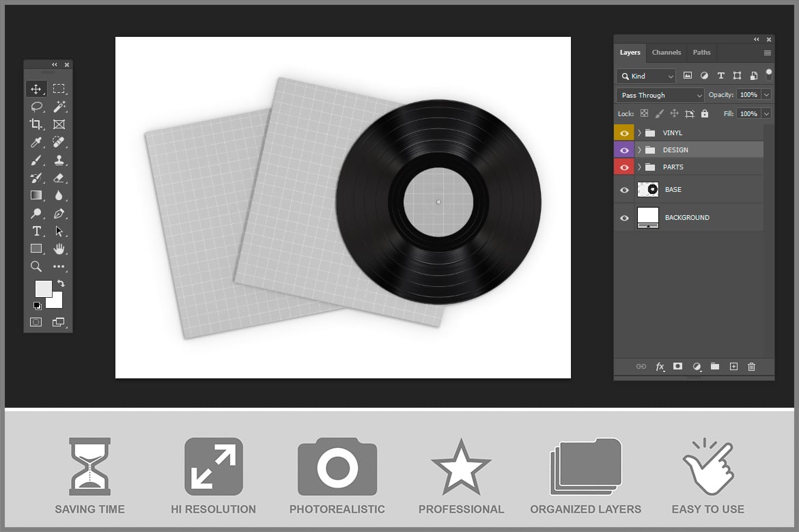This screenshot has height=532, width=799.
Task: Switch to the Layers tab
Action: tap(630, 53)
